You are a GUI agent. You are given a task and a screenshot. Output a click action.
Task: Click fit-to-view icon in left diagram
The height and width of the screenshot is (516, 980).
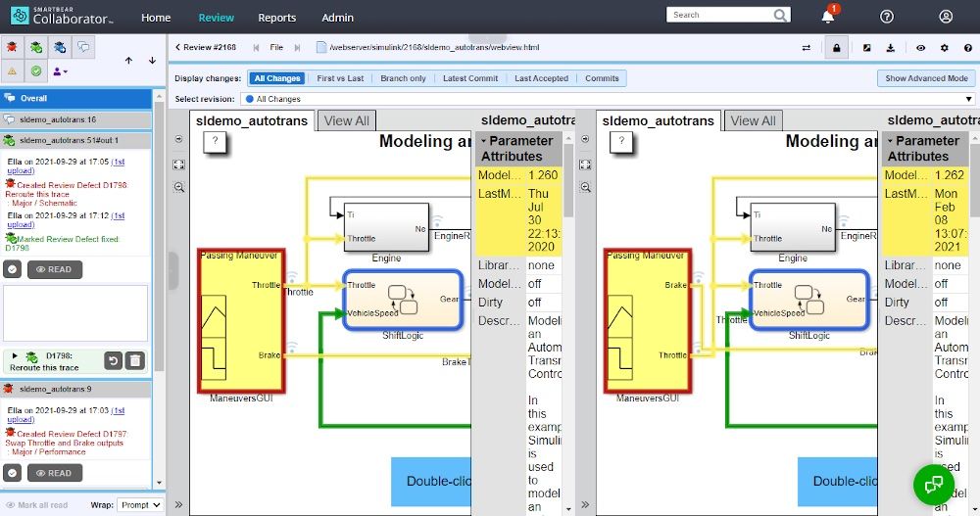click(x=178, y=164)
